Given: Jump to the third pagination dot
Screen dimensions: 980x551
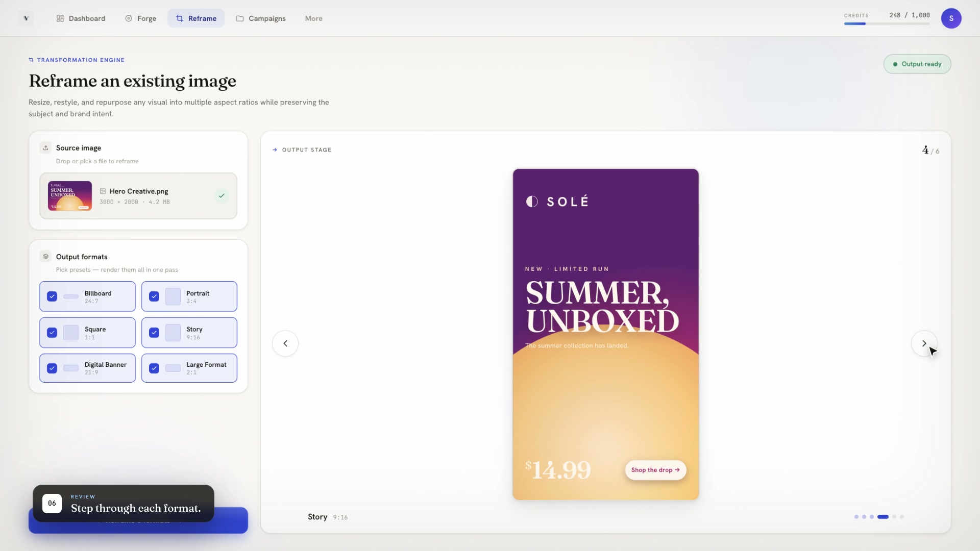Looking at the screenshot, I should (872, 517).
